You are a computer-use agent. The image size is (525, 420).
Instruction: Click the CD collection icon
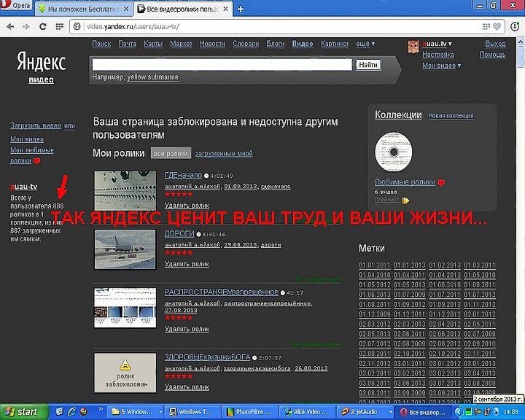click(394, 152)
